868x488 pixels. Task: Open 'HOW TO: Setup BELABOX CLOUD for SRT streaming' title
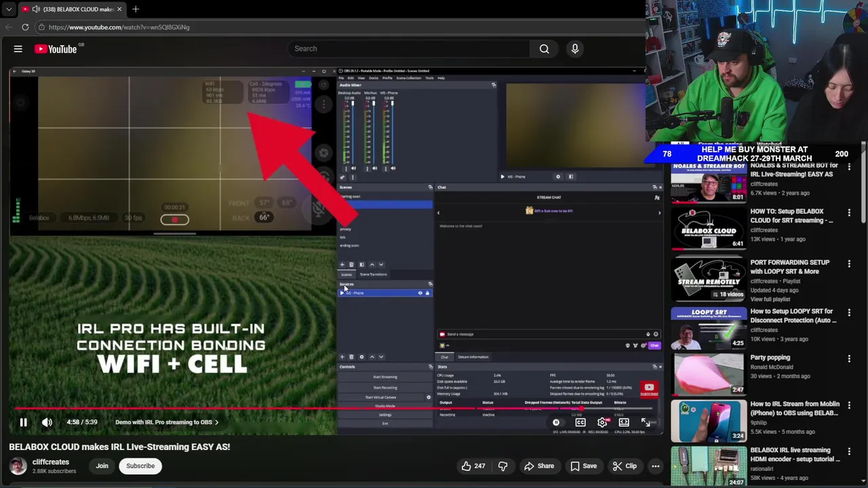click(792, 216)
